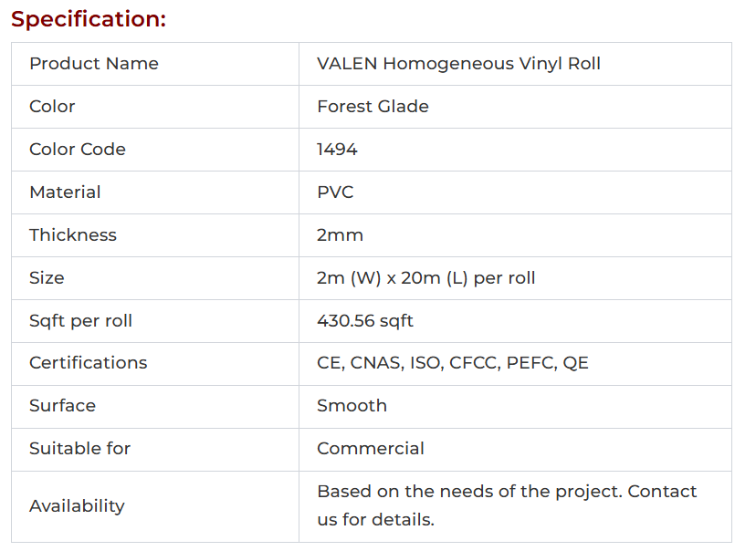Image resolution: width=756 pixels, height=551 pixels.
Task: Click VALEN Homogeneous Vinyl Roll text
Action: pyautogui.click(x=458, y=64)
